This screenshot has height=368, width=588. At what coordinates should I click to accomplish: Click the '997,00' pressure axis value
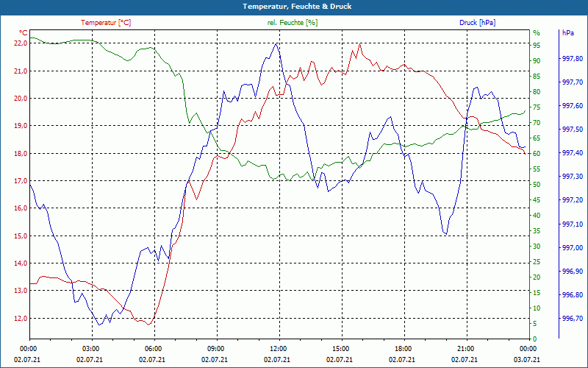[x=573, y=248]
